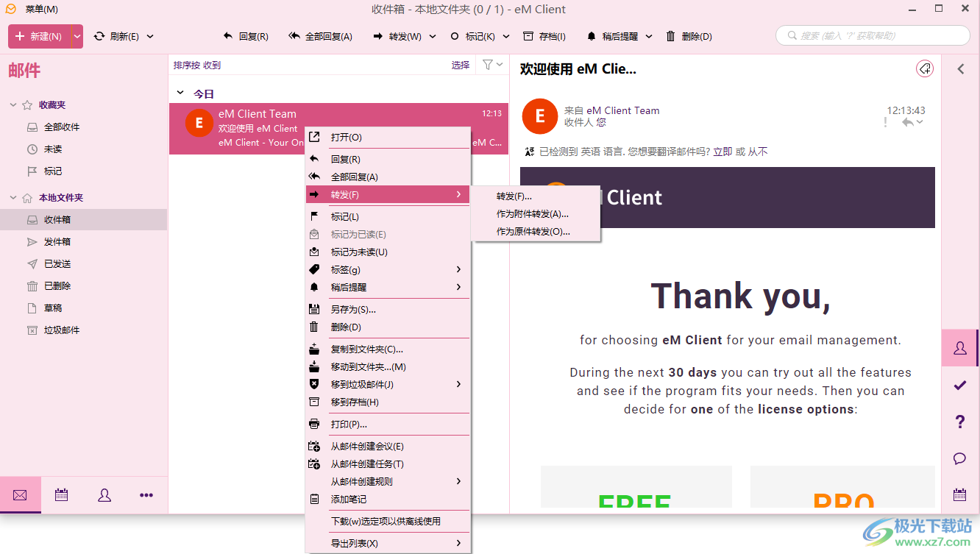The width and height of the screenshot is (980, 554).
Task: Click the 立即 translate now link
Action: tap(722, 152)
